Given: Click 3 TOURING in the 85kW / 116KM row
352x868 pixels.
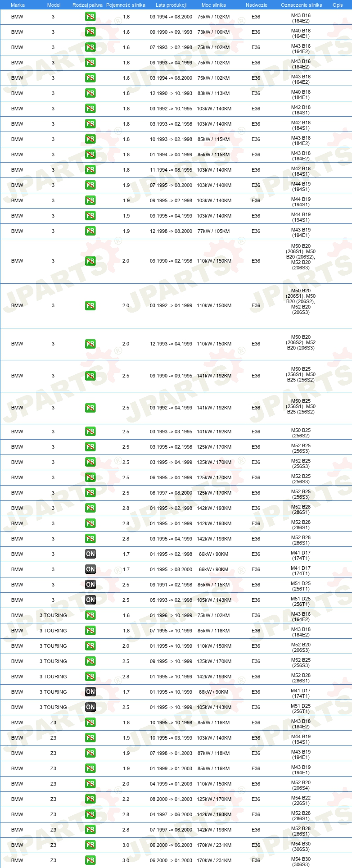Looking at the screenshot, I should tap(53, 631).
